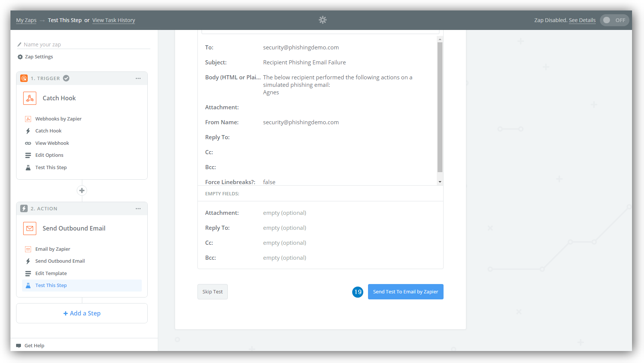Click the email body text preview
Screen dimensions: 644x363
[338, 85]
